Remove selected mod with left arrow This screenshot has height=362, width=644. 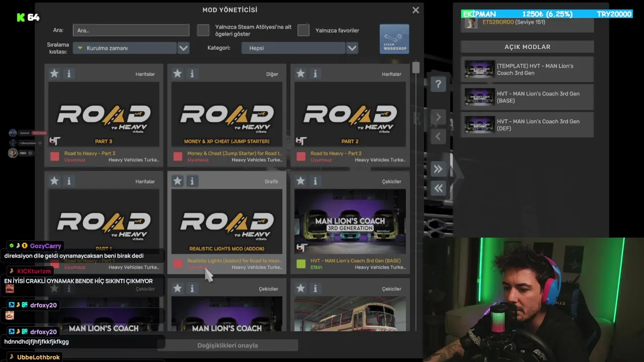[438, 136]
